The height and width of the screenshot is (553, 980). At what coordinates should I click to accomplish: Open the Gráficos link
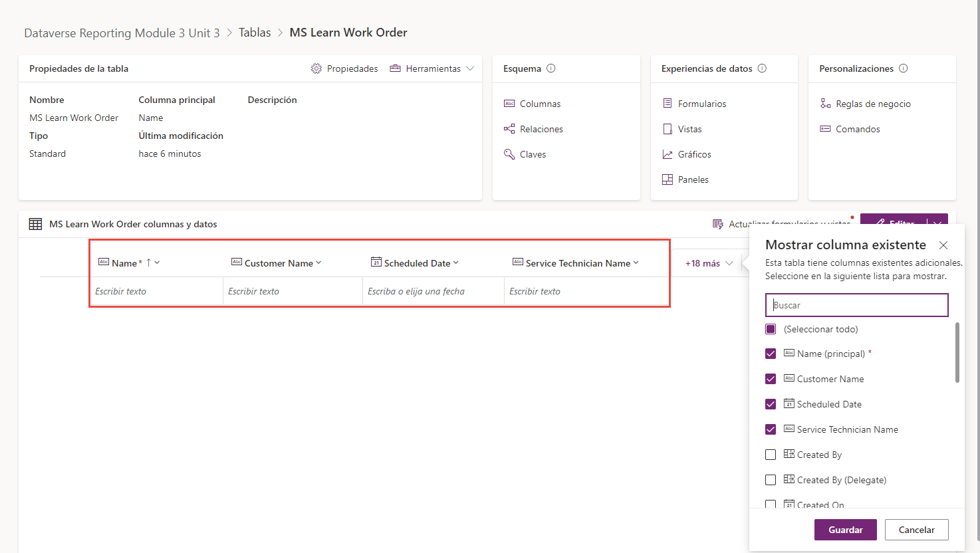click(x=694, y=154)
